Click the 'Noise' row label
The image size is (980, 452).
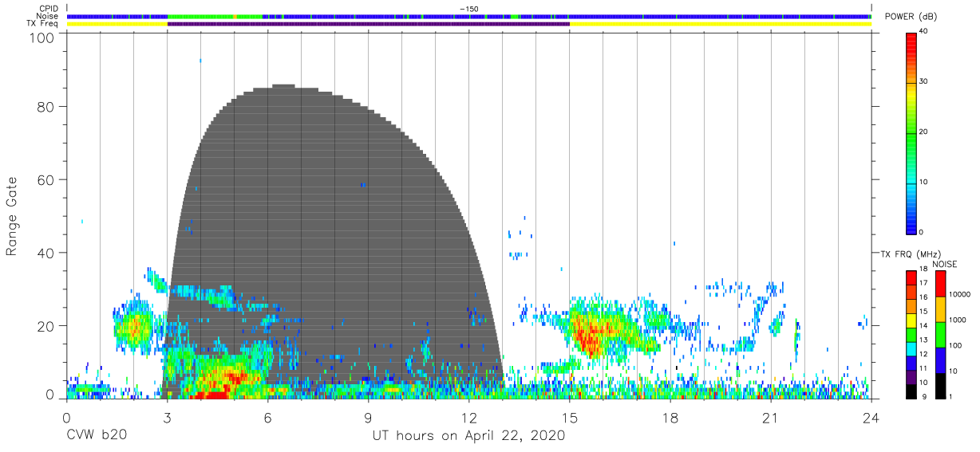48,16
